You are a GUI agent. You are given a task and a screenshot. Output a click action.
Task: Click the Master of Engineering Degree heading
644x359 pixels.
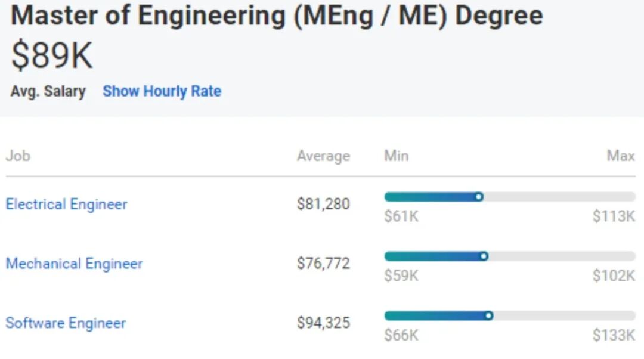tap(277, 16)
